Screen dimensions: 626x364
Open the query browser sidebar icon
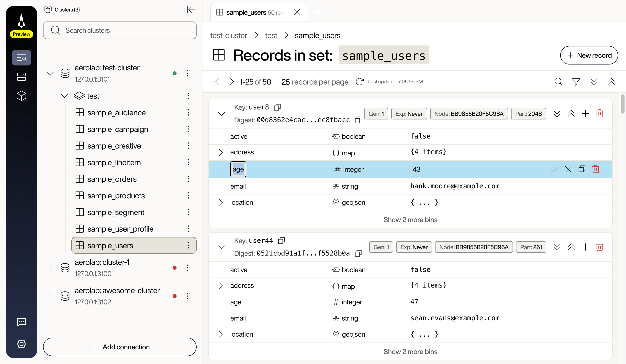[x=21, y=58]
